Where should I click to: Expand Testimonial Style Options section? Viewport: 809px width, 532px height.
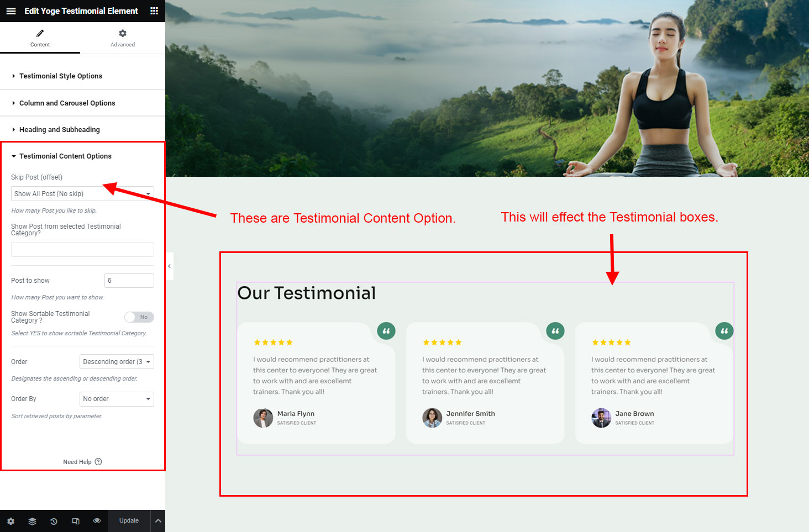click(x=61, y=76)
